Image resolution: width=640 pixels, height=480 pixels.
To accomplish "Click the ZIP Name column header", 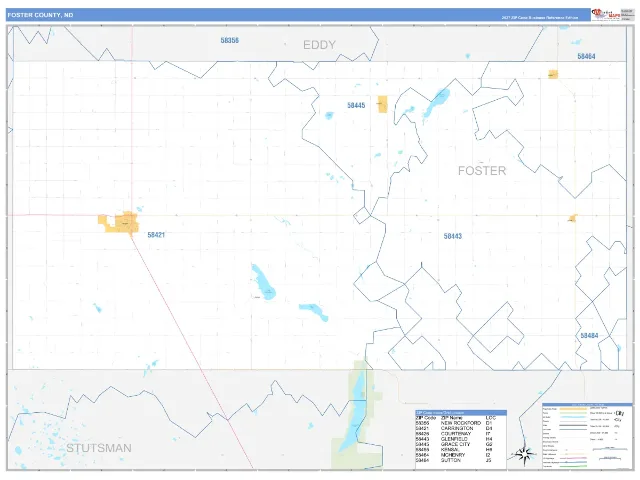I will pos(452,418).
